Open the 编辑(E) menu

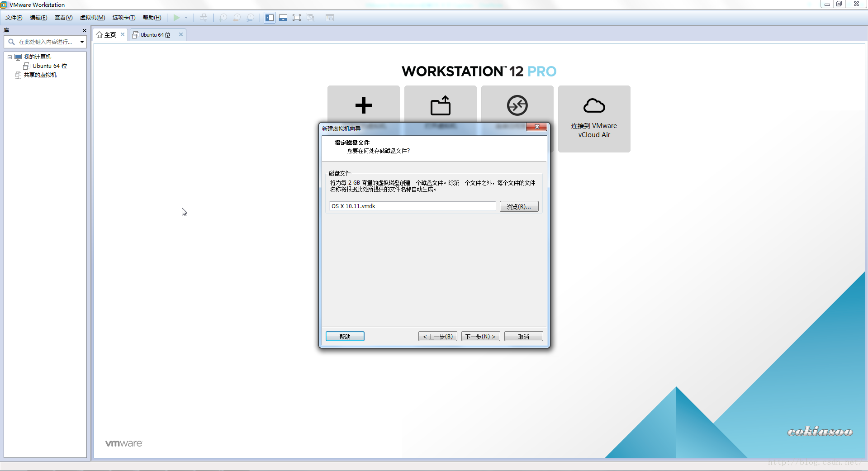pyautogui.click(x=38, y=18)
